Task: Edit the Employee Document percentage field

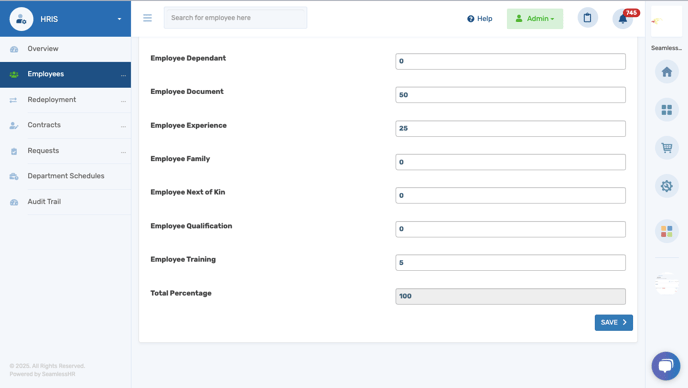Action: (x=510, y=95)
